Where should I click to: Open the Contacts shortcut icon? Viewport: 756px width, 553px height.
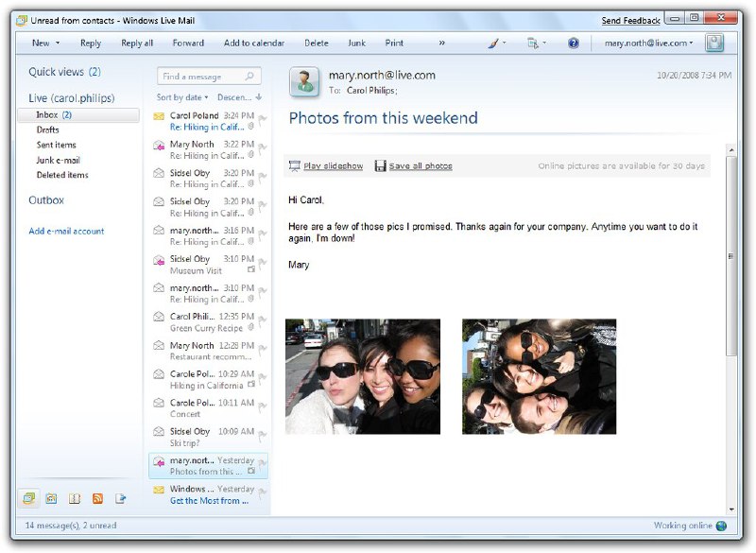74,498
